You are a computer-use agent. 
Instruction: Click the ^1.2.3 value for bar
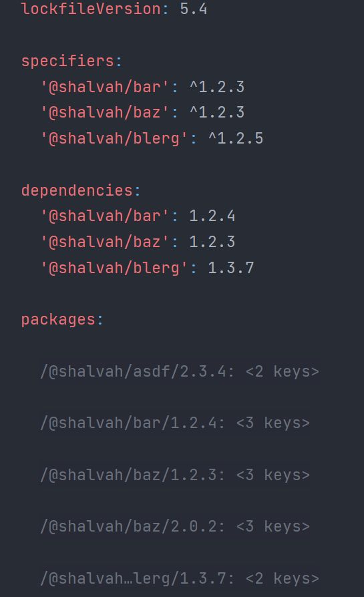click(x=217, y=87)
